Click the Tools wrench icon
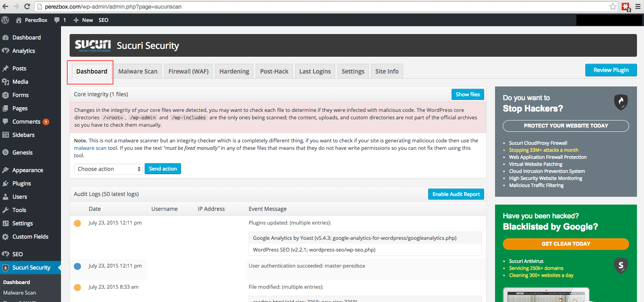644x302 pixels. point(5,210)
